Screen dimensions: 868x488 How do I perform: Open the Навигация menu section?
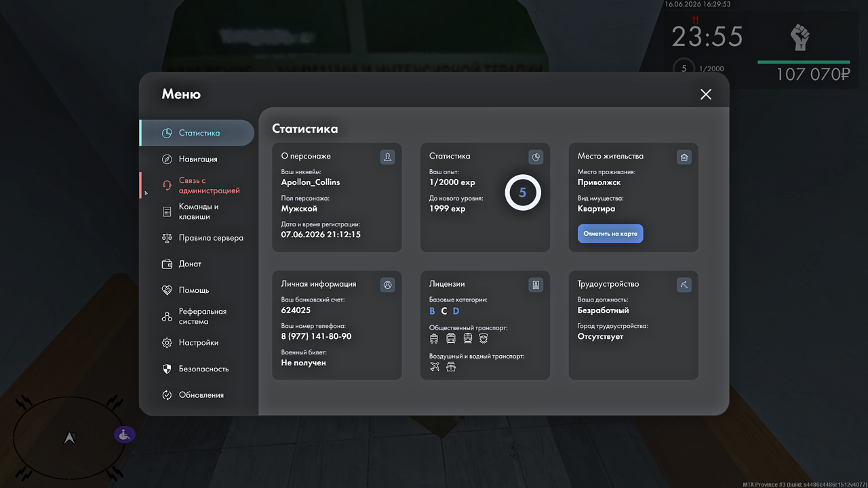[197, 159]
